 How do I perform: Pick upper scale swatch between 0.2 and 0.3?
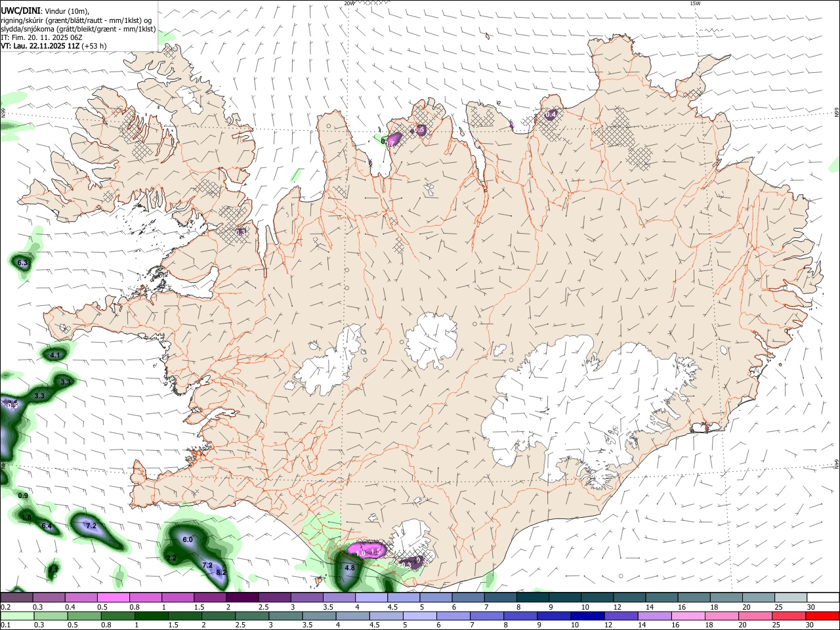pyautogui.click(x=16, y=598)
